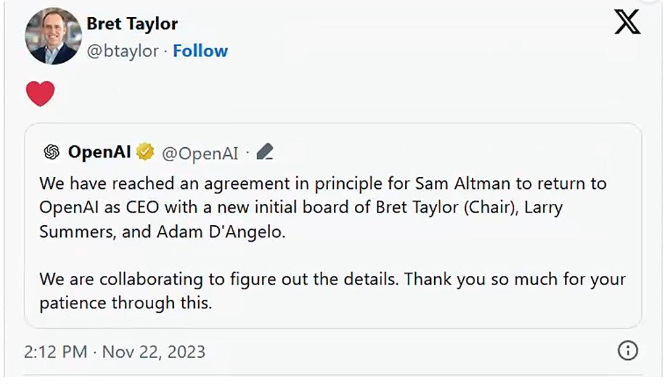
Task: Click the Sam Altman return sentence
Action: pos(323,208)
